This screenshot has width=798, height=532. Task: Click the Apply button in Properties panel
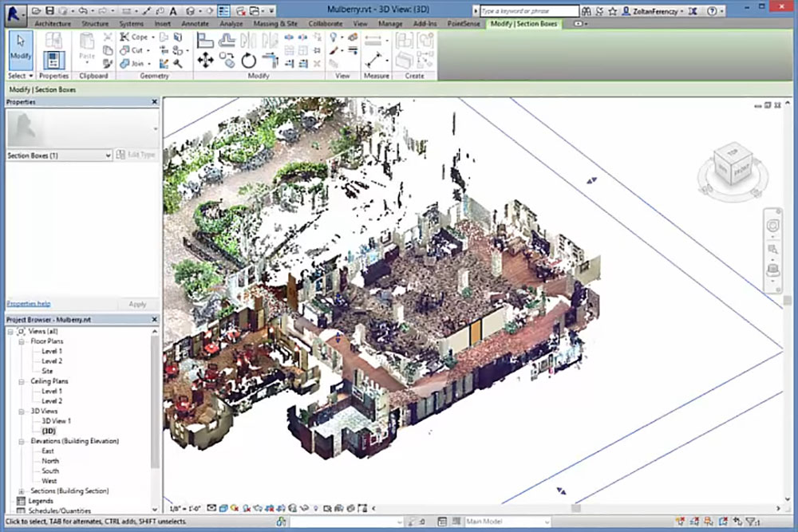click(137, 304)
